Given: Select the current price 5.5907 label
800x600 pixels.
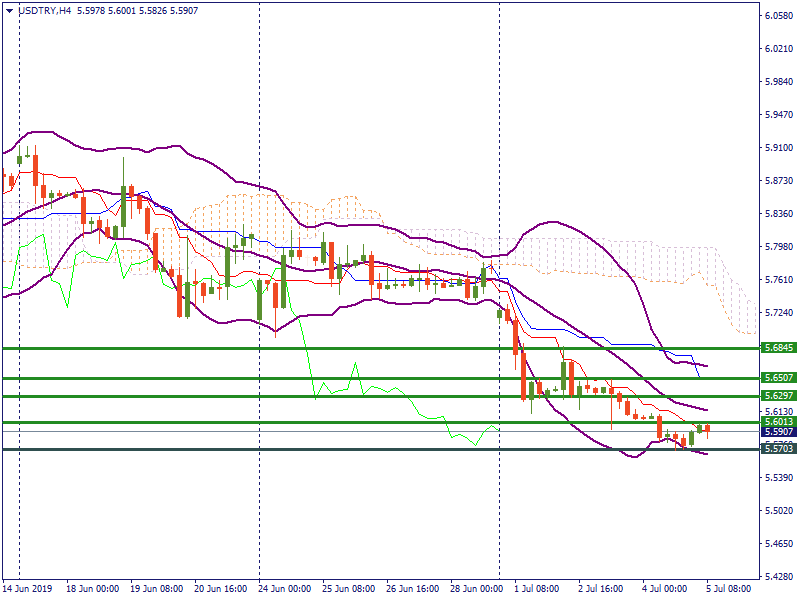Looking at the screenshot, I should (778, 432).
